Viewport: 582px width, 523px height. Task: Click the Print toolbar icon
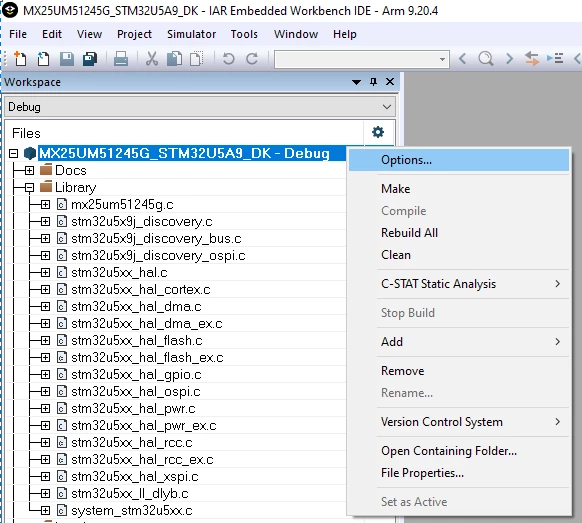(121, 59)
